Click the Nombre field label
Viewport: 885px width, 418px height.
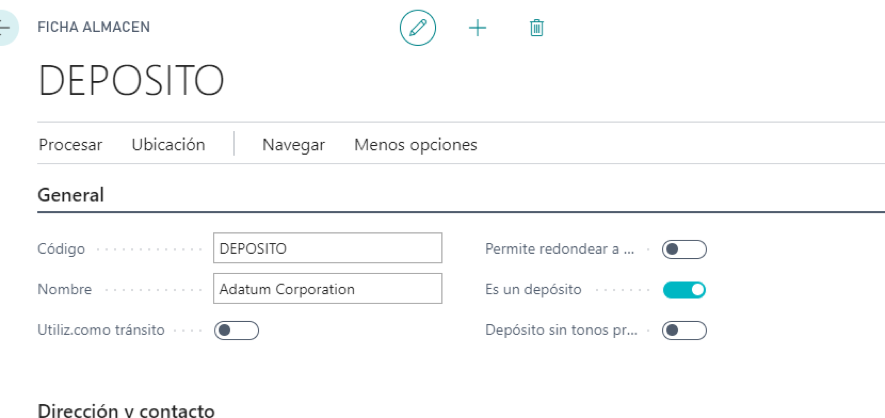(x=64, y=289)
